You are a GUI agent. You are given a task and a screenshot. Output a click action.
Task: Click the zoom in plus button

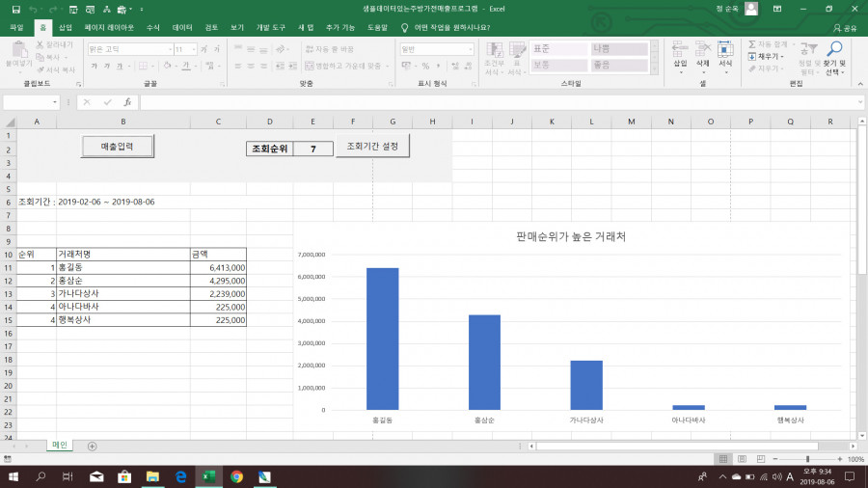[x=840, y=459]
